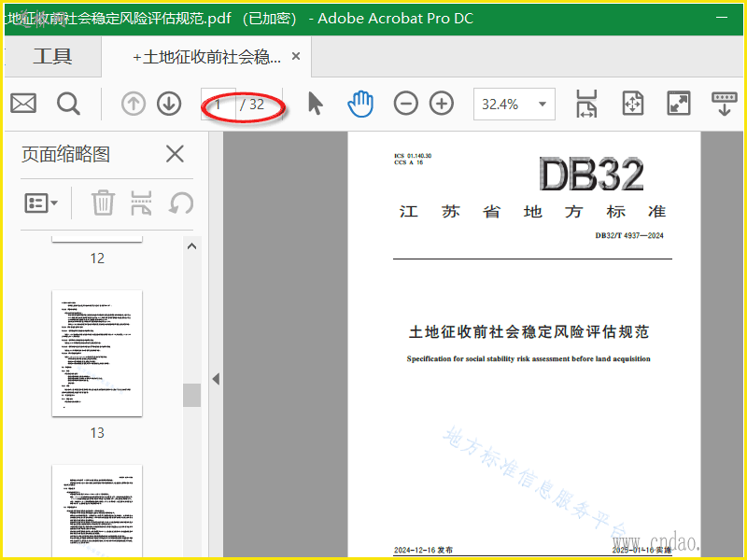
Task: Click the current page number field
Action: (x=218, y=104)
